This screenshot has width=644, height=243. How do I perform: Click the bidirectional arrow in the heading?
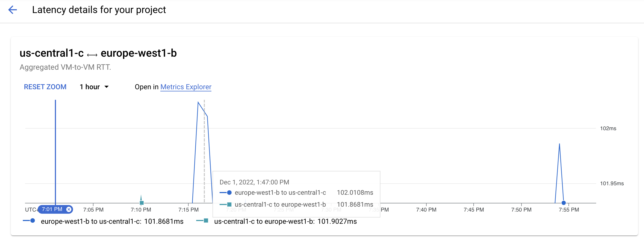(92, 55)
